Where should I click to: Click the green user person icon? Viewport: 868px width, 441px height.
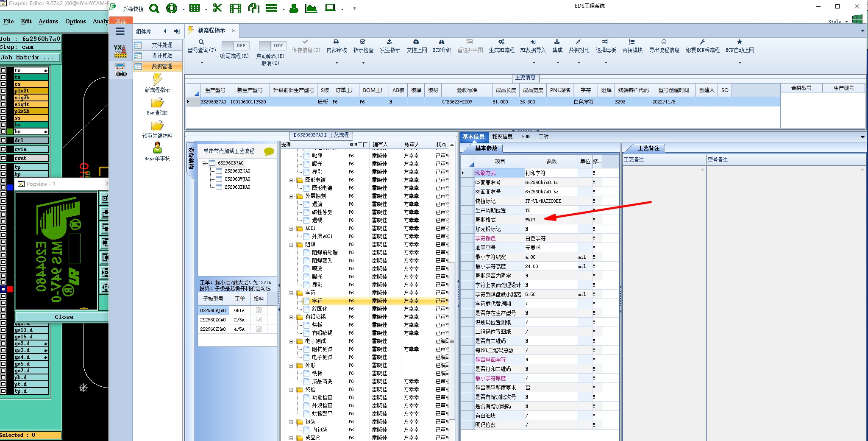coord(293,8)
